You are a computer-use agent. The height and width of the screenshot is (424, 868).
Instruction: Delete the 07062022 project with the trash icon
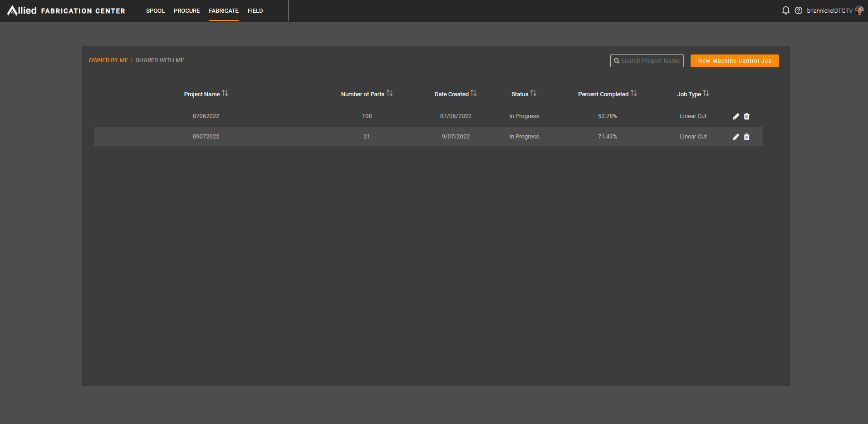click(747, 116)
